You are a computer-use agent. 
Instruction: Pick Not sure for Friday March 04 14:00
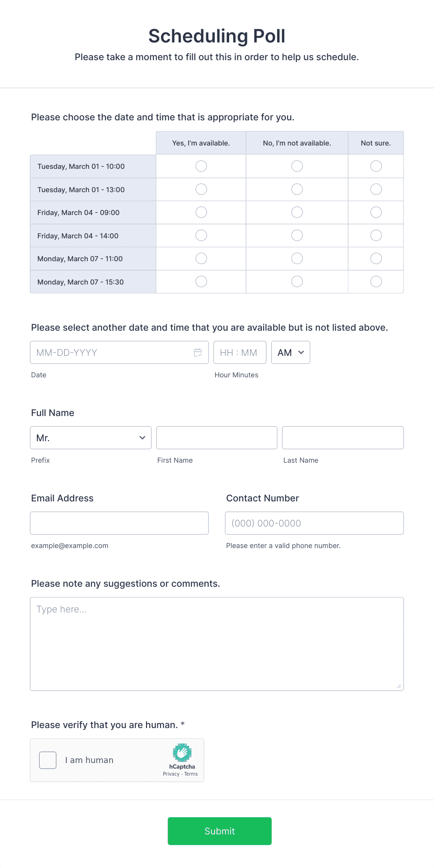click(376, 236)
